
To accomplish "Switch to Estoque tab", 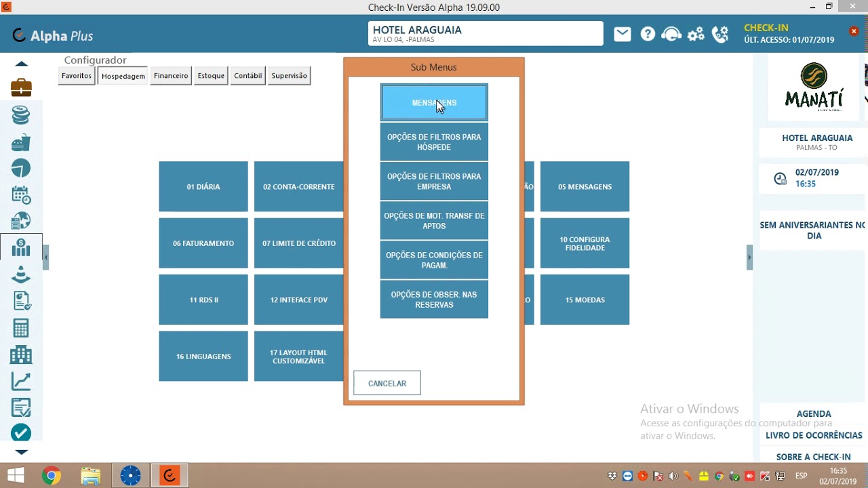I will pyautogui.click(x=211, y=76).
